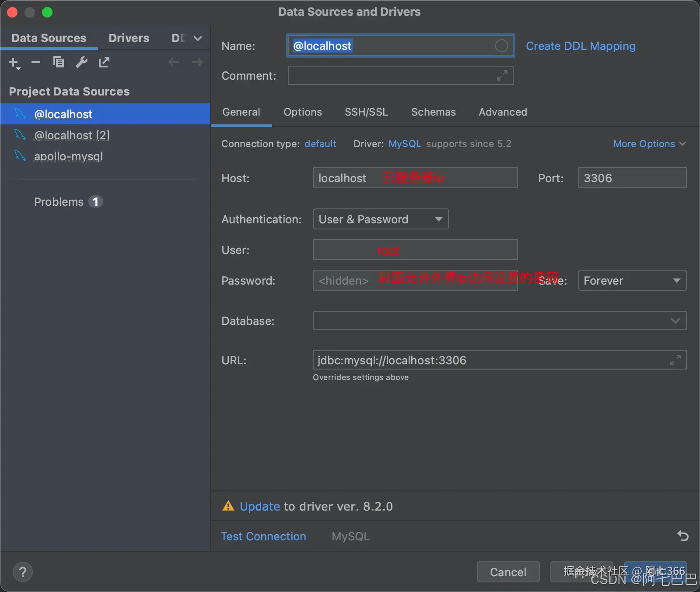Open help with the question mark button
This screenshot has width=700, height=592.
tap(23, 572)
